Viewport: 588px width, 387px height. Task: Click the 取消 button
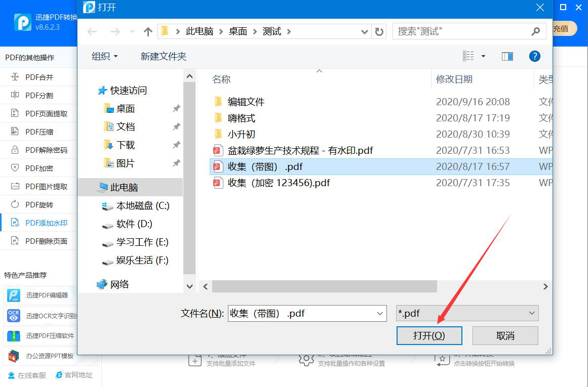(505, 336)
